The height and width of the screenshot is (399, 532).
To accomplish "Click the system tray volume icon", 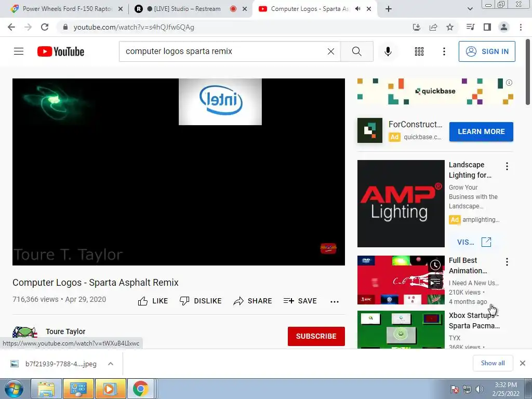I will [x=480, y=389].
